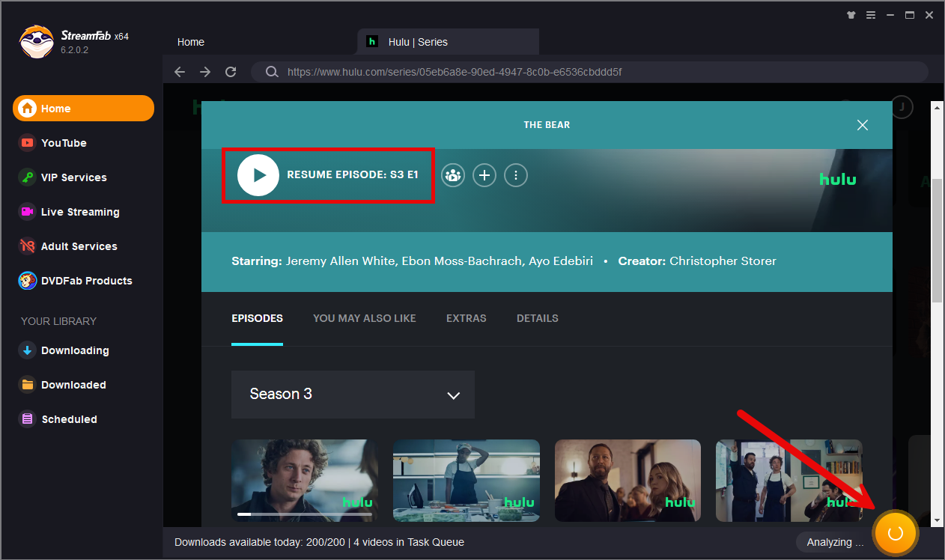This screenshot has height=560, width=945.
Task: Reload the Hulu page
Action: click(231, 72)
